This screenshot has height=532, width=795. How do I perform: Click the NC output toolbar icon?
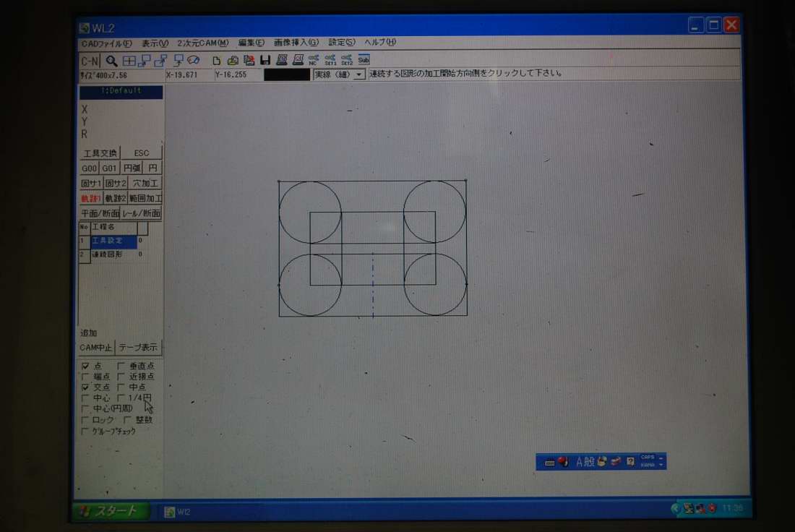314,60
